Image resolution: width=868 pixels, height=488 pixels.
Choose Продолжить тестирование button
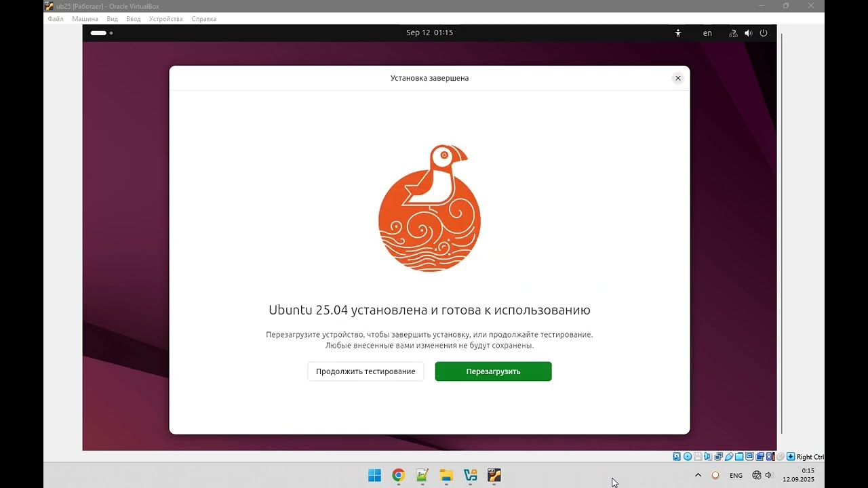[366, 371]
